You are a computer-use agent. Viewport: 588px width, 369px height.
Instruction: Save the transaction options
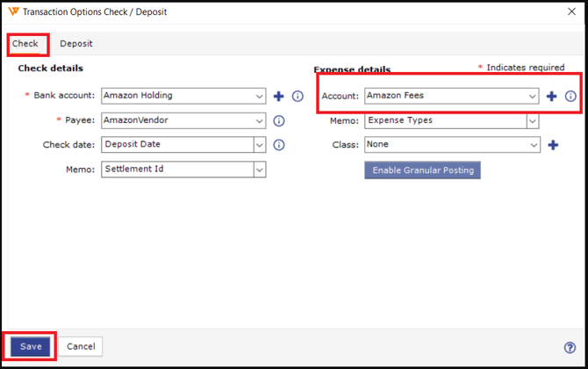(31, 346)
